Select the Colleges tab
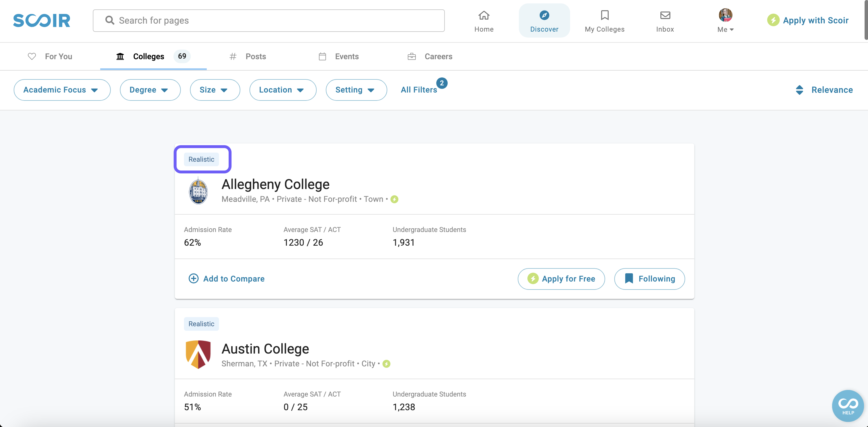This screenshot has height=427, width=868. coord(153,56)
